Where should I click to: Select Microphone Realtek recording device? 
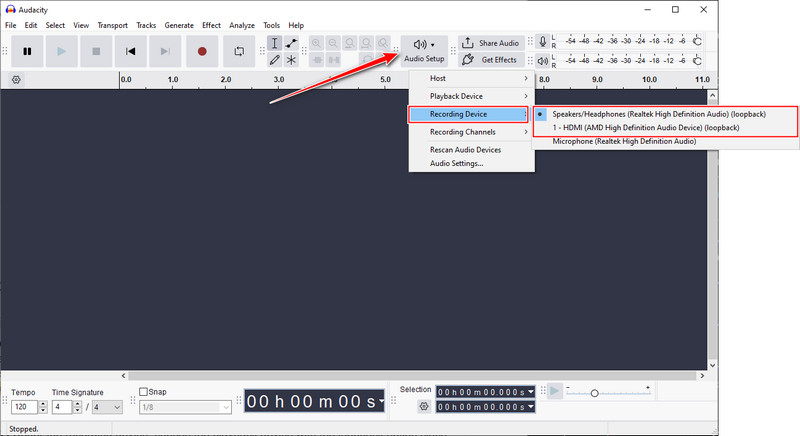point(665,141)
